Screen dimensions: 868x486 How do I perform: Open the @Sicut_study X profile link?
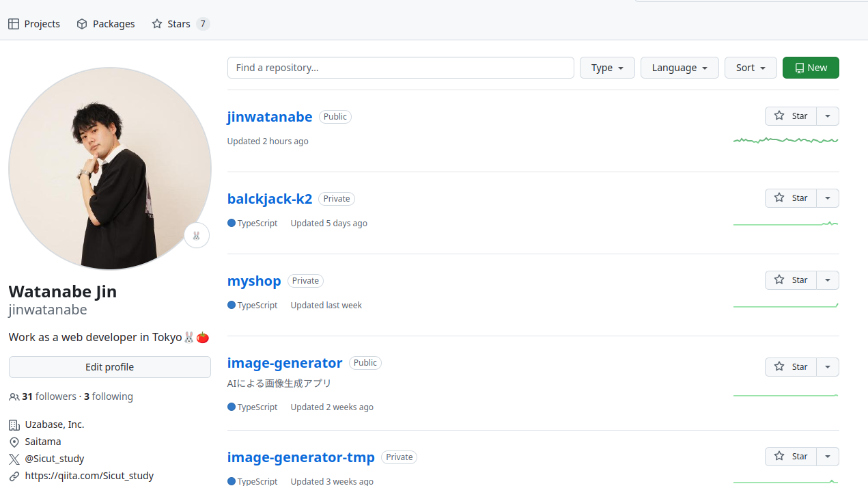click(55, 459)
